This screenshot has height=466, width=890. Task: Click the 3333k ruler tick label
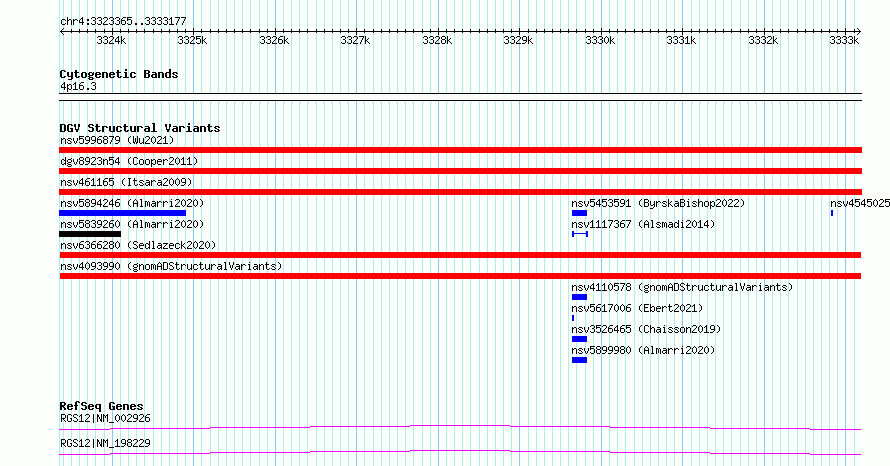tap(844, 40)
